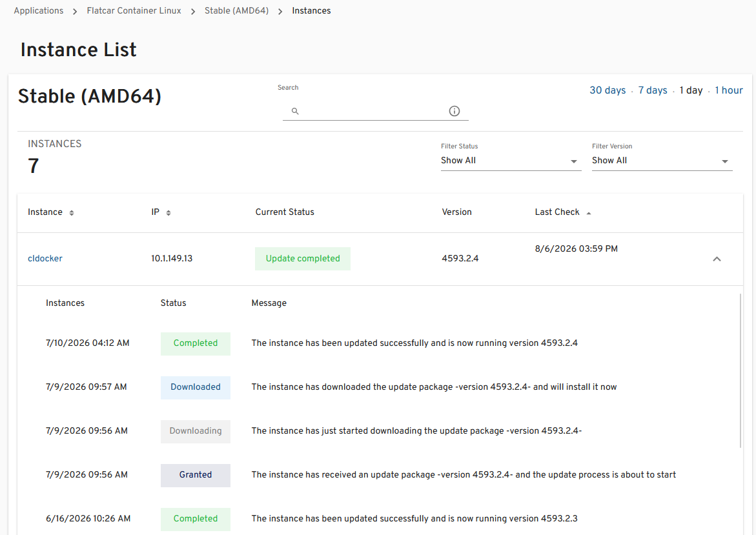This screenshot has height=535, width=756.
Task: Open the Filter Status dropdown
Action: point(511,161)
